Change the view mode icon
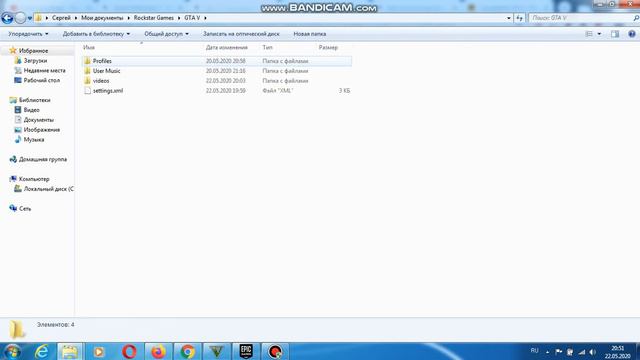Viewport: 640px width, 360px height. pos(589,34)
